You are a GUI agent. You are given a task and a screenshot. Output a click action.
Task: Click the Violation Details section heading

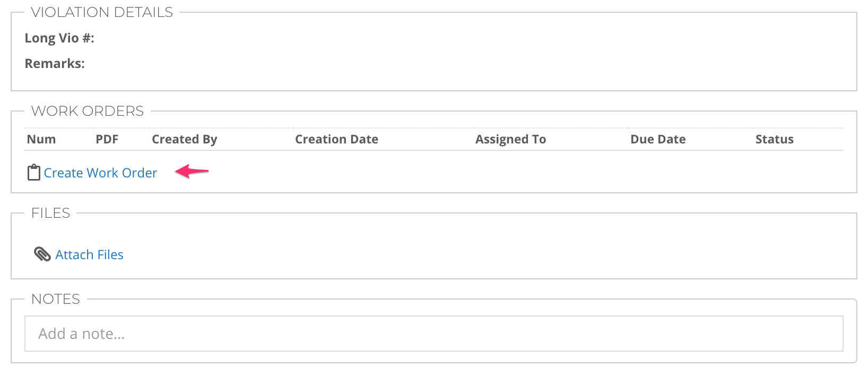tap(102, 12)
